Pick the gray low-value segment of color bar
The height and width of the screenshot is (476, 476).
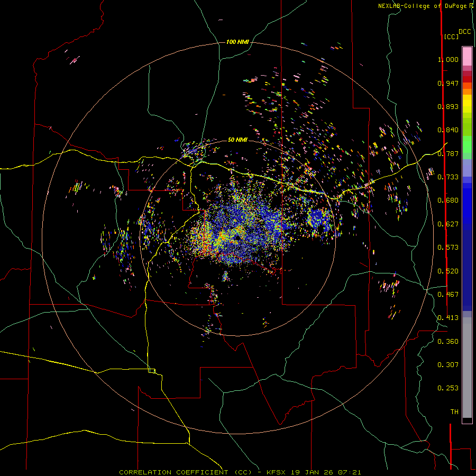pos(467,368)
